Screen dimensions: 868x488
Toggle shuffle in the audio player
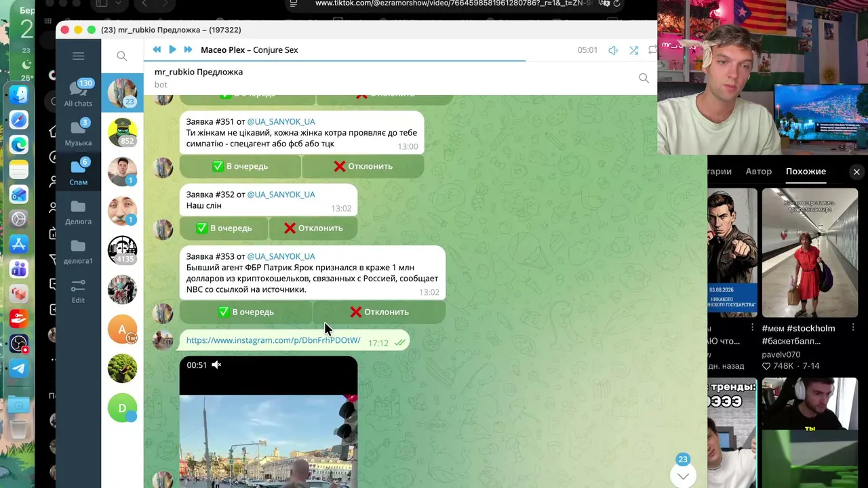coord(633,50)
